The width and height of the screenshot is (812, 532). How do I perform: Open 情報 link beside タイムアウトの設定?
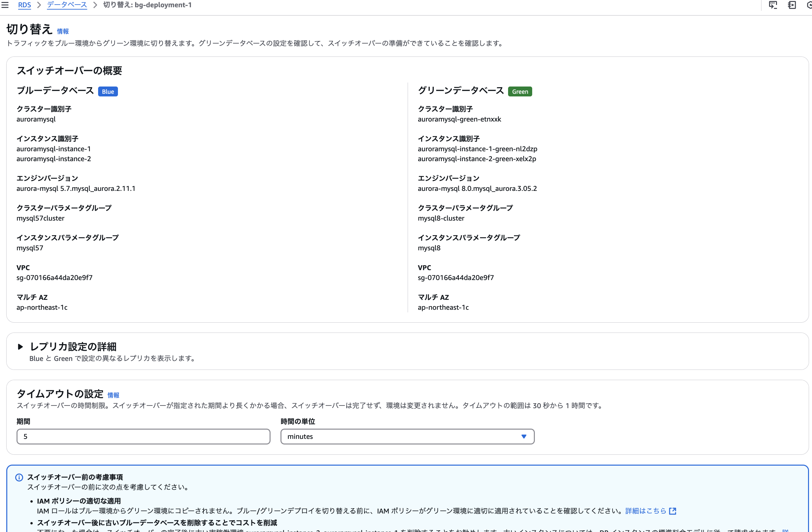[113, 395]
